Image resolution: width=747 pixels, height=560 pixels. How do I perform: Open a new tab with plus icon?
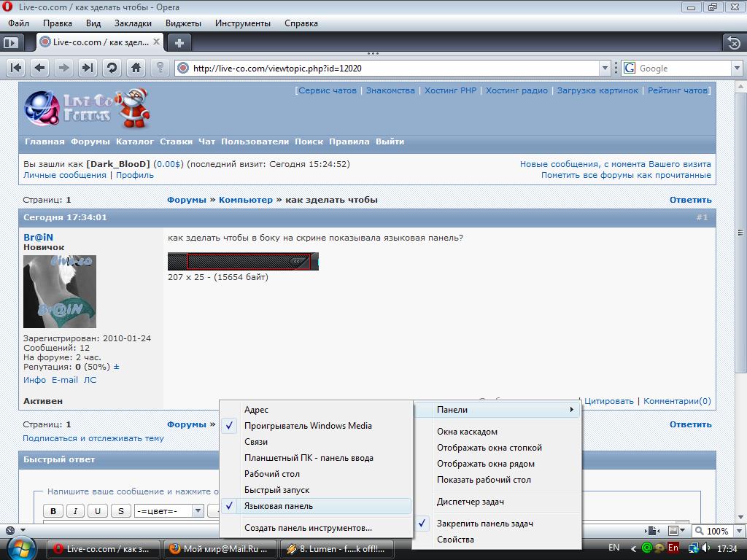(x=179, y=42)
